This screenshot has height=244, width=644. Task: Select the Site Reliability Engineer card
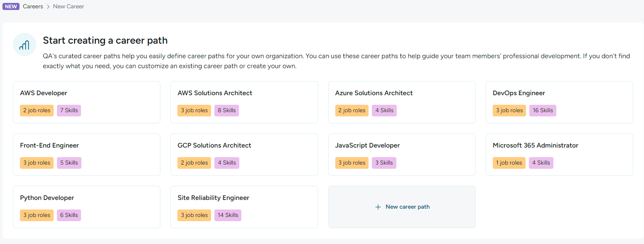(x=244, y=207)
